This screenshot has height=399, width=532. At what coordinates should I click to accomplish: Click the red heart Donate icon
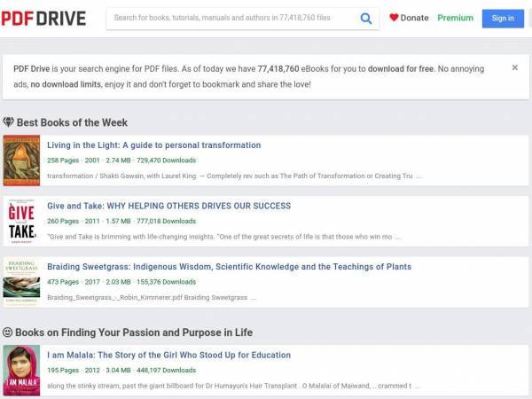point(394,18)
